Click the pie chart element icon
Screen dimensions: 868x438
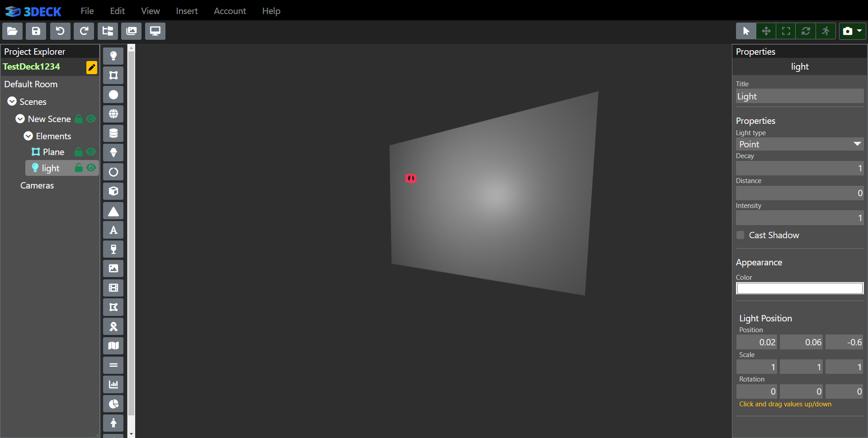(x=113, y=404)
